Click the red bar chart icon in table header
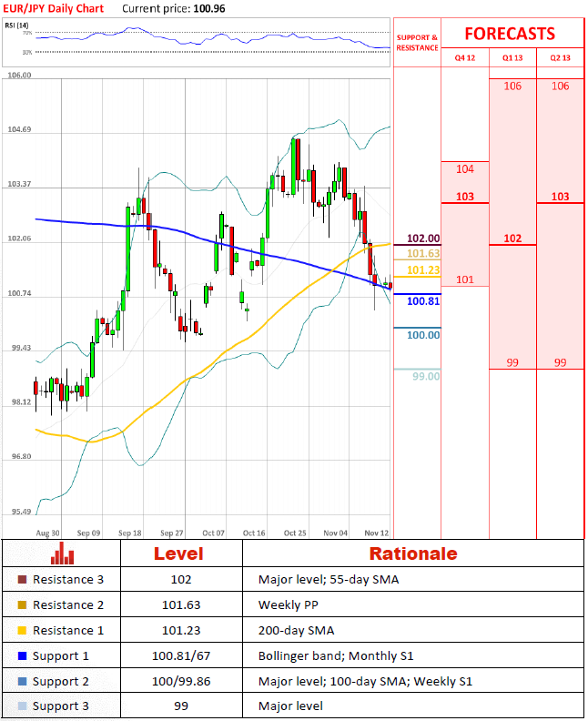 coord(63,553)
